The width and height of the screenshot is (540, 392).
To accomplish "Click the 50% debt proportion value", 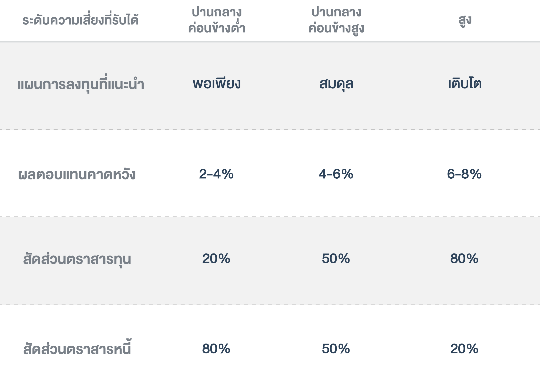I will coord(336,349).
